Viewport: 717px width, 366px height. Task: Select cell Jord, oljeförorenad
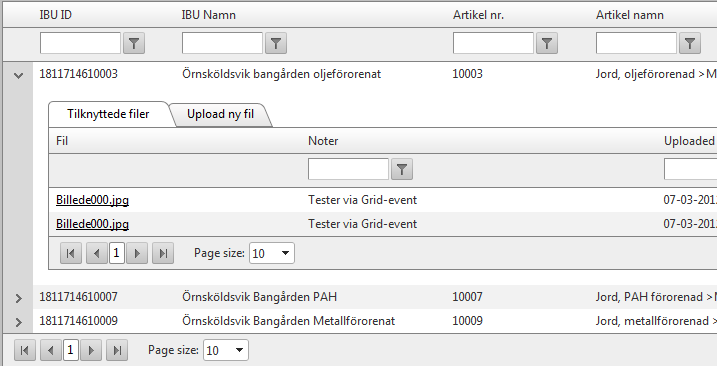(x=656, y=74)
